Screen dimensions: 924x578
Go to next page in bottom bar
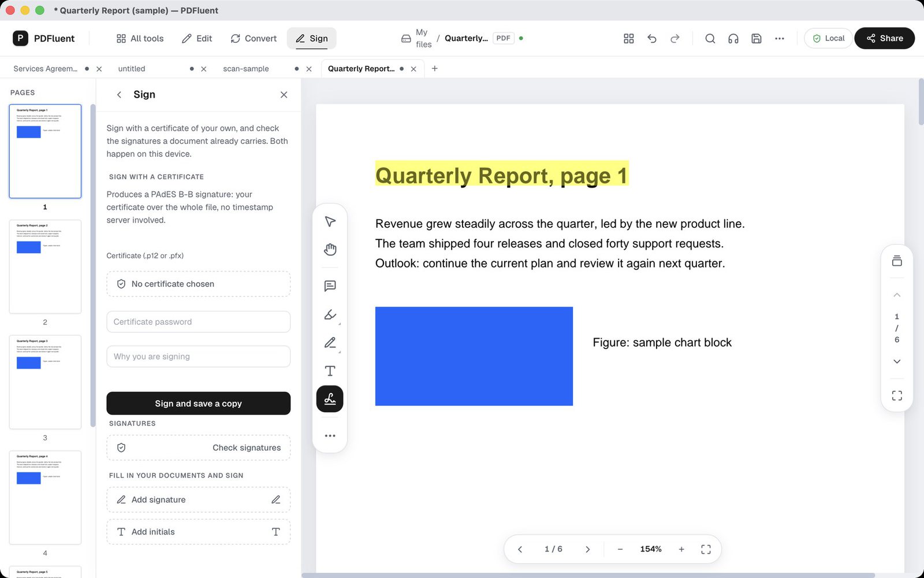(587, 549)
